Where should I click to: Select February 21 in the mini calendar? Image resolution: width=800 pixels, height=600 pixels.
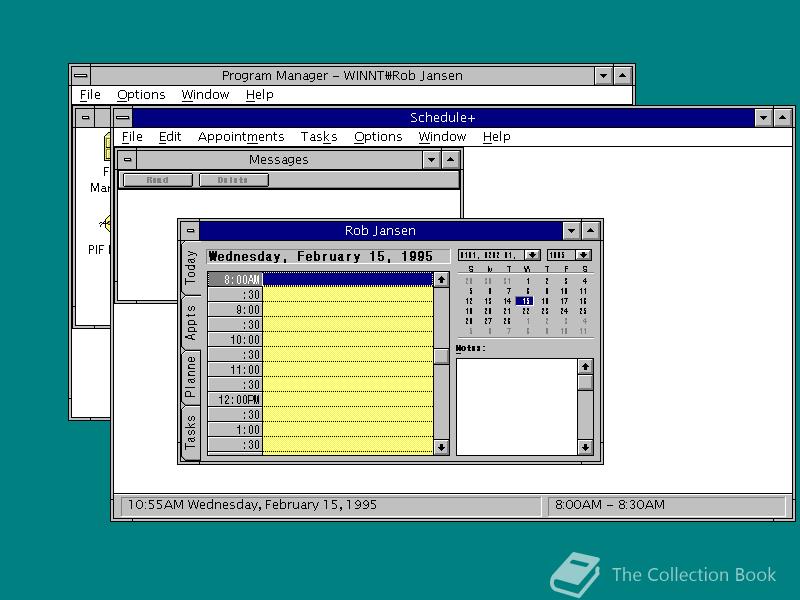507,311
